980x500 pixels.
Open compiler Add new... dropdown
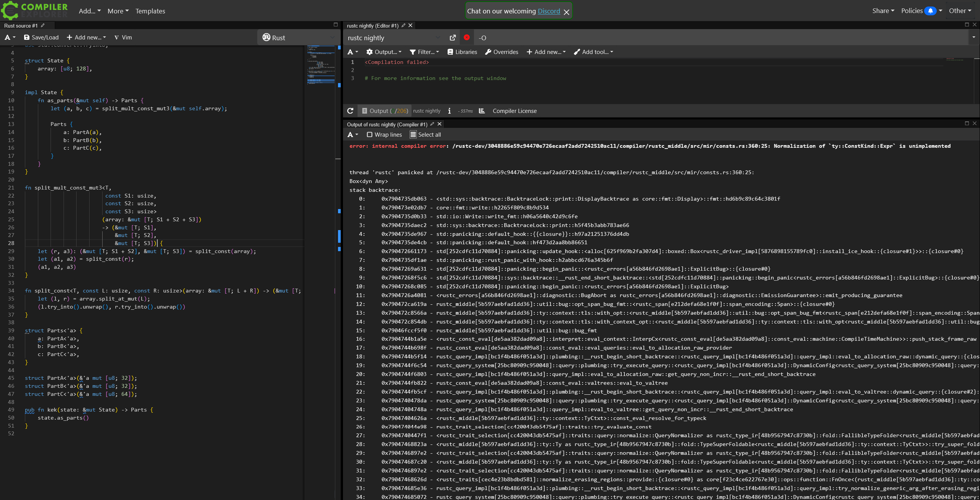click(x=546, y=52)
